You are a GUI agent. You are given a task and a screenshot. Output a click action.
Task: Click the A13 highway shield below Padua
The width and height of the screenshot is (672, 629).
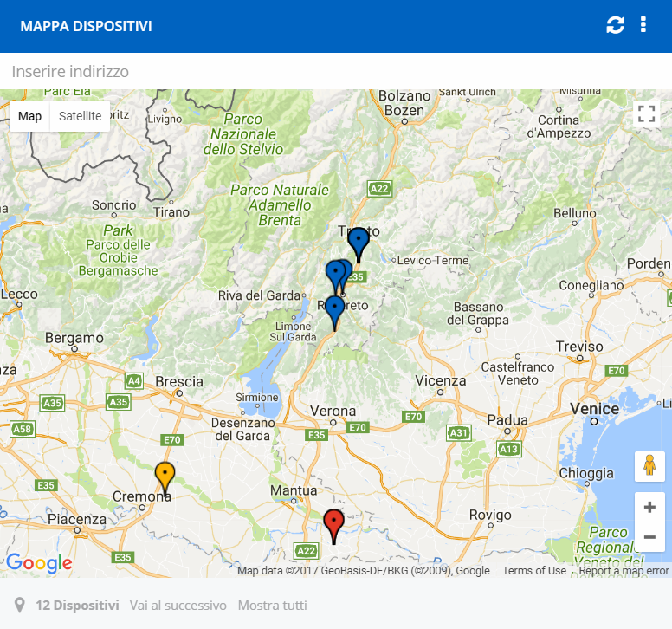[508, 450]
